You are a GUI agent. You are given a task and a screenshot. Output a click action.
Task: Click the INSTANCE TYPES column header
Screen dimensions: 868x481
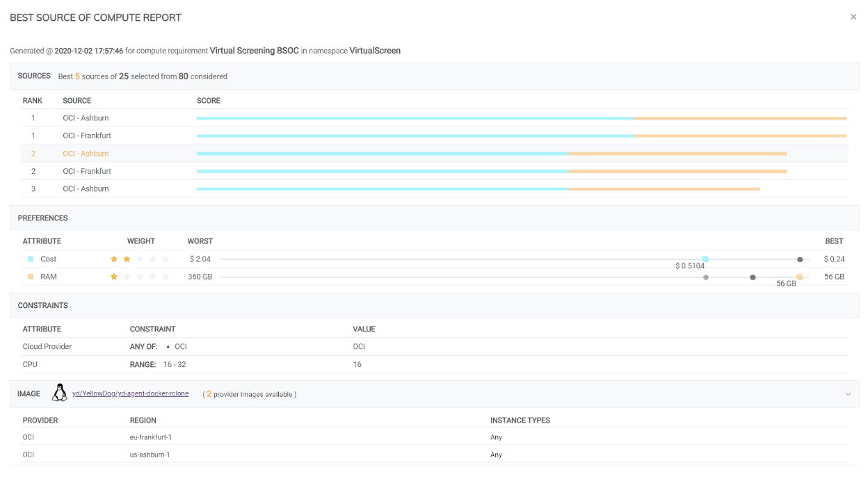coord(520,421)
